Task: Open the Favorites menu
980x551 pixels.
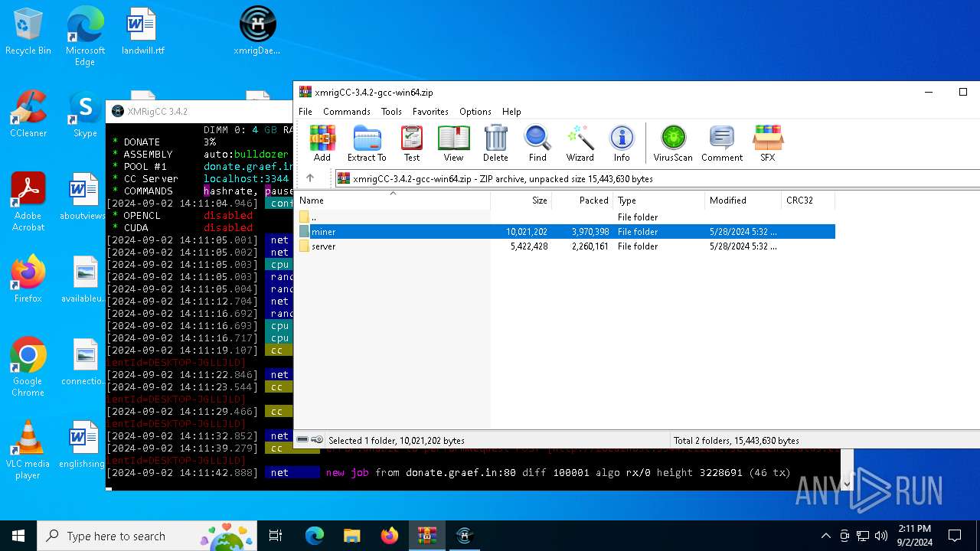Action: (x=430, y=112)
